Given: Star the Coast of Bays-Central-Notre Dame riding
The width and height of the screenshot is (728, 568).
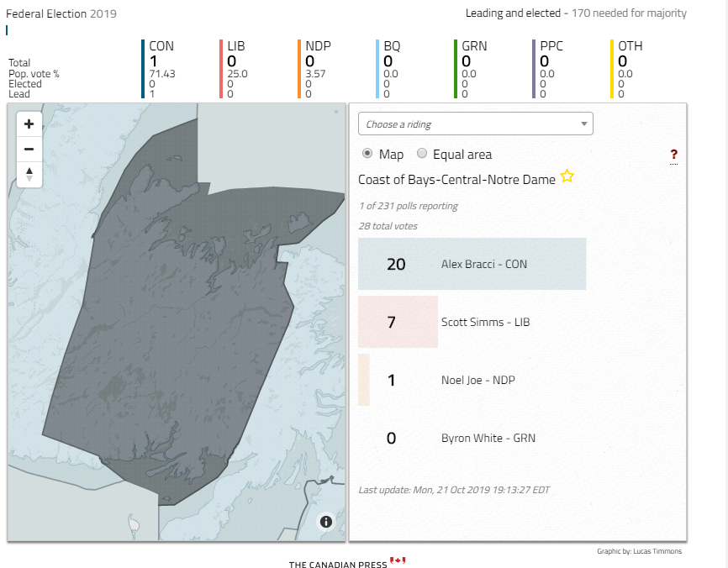Looking at the screenshot, I should click(x=567, y=176).
